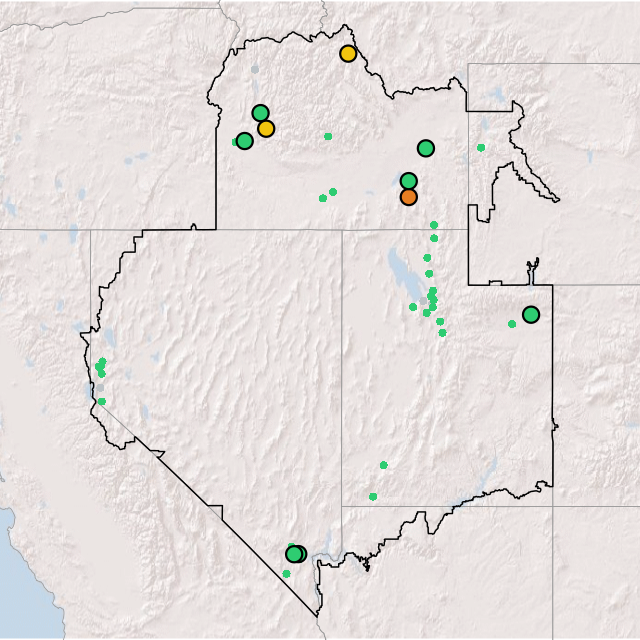Select small green dot just below the large lake
The image size is (640, 640).
413,307
